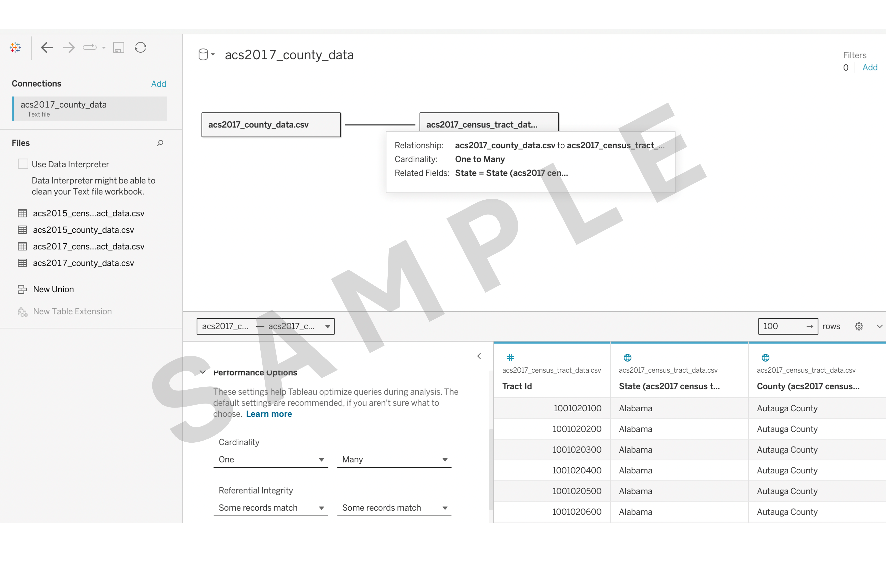Open left Referential Integrity dropdown
886x588 pixels.
270,508
